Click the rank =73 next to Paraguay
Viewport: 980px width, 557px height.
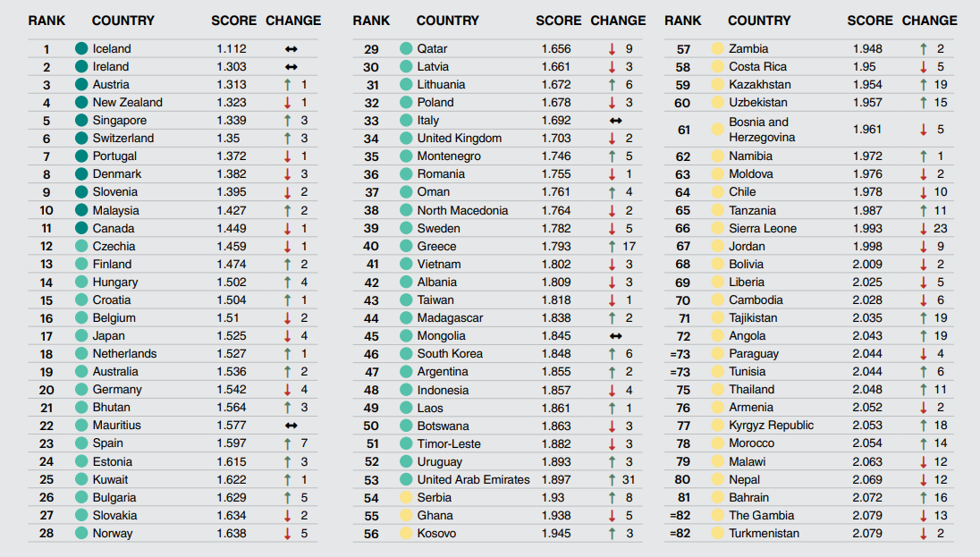pos(680,354)
